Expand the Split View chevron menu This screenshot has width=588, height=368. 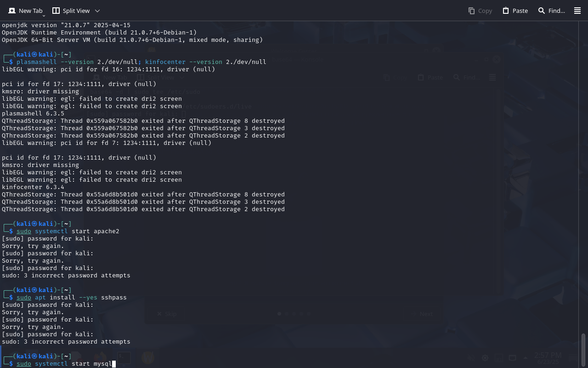pyautogui.click(x=97, y=11)
